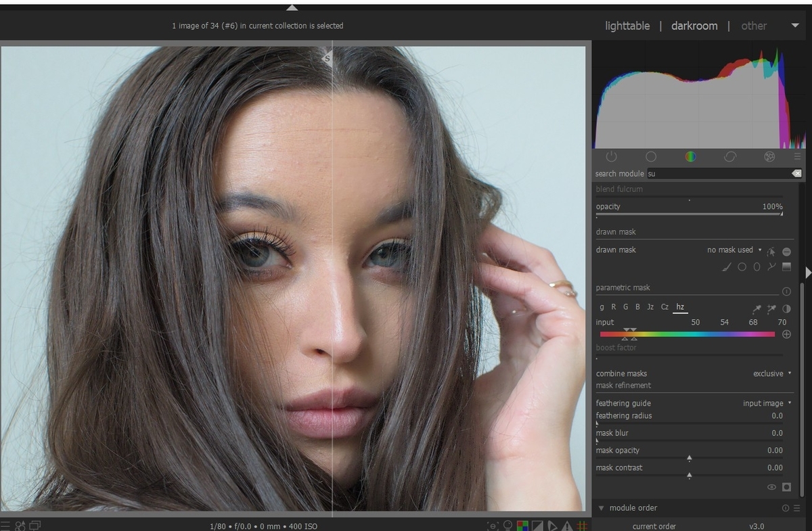Image resolution: width=812 pixels, height=531 pixels.
Task: Add a gradient drawn mask
Action: pyautogui.click(x=786, y=267)
